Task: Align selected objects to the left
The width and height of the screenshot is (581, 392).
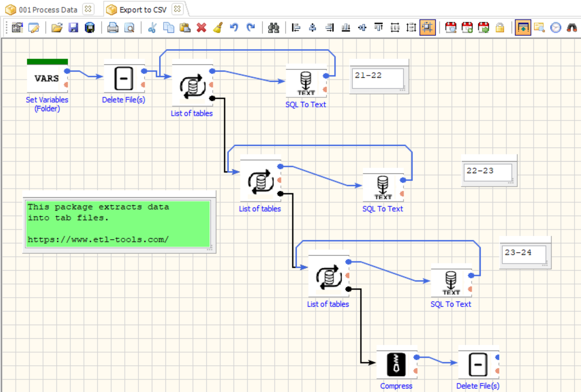Action: (x=295, y=27)
